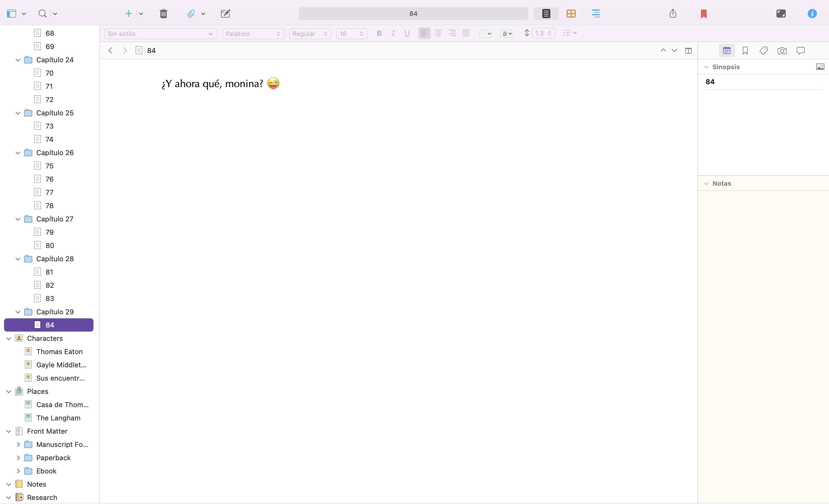The height and width of the screenshot is (504, 829).
Task: Open the Keywords tag tab in inspector
Action: click(764, 51)
